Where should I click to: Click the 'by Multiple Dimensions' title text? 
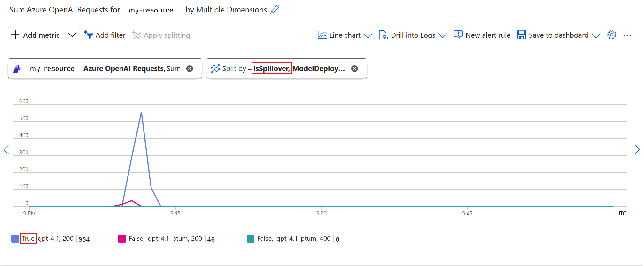(226, 10)
